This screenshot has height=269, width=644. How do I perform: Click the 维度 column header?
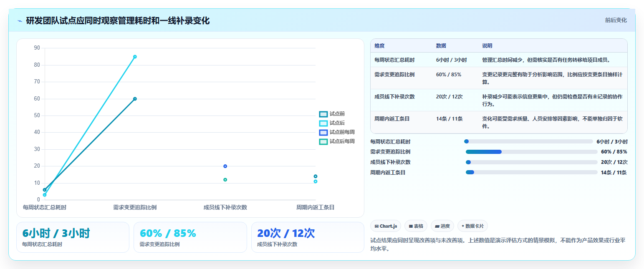379,45
